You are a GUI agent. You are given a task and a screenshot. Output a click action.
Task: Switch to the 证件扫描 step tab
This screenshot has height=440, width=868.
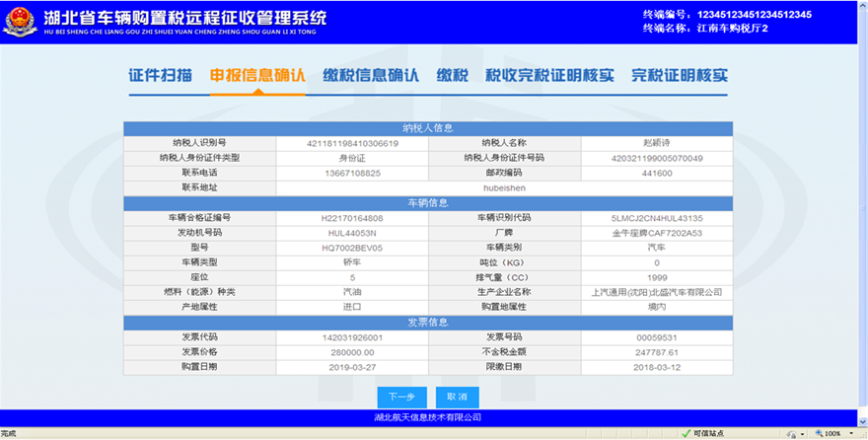click(x=161, y=75)
